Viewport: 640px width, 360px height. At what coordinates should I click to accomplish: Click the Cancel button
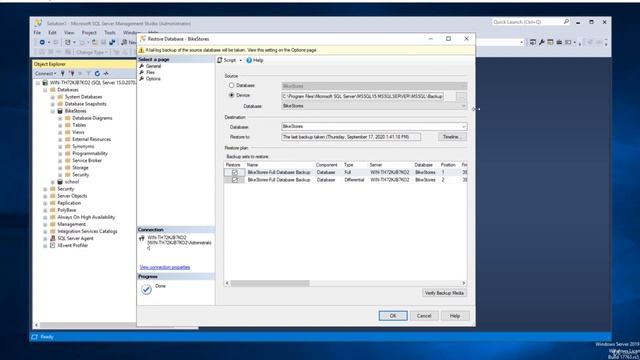[x=424, y=316]
